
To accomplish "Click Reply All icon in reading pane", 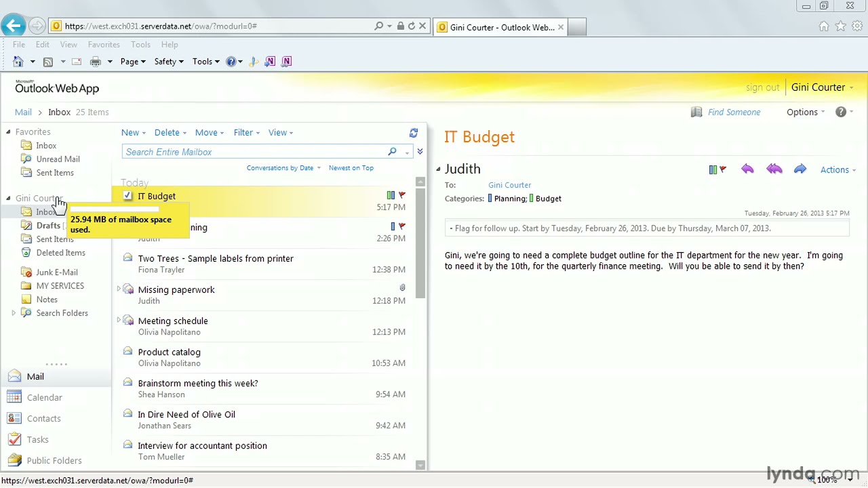I will click(x=774, y=169).
